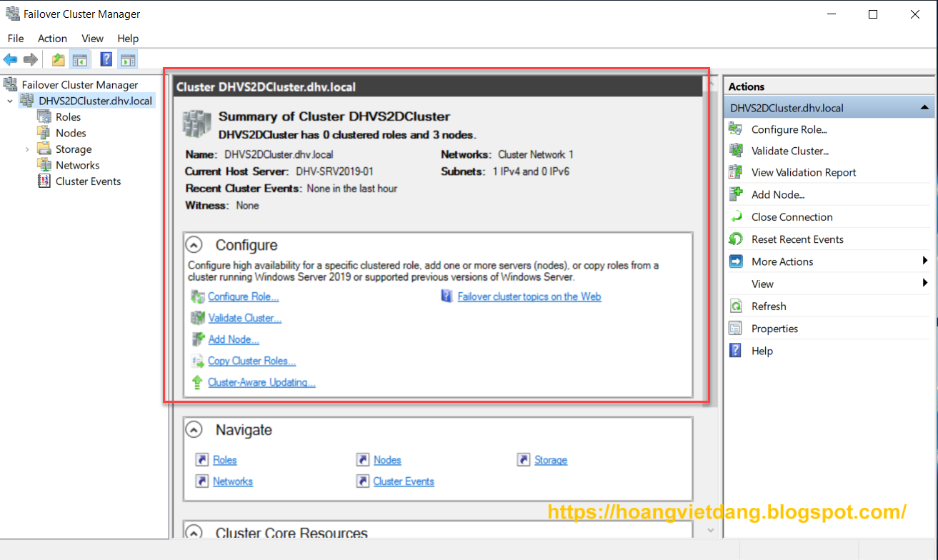
Task: Click the Validate Cluster icon in the Actions pane
Action: [x=736, y=150]
